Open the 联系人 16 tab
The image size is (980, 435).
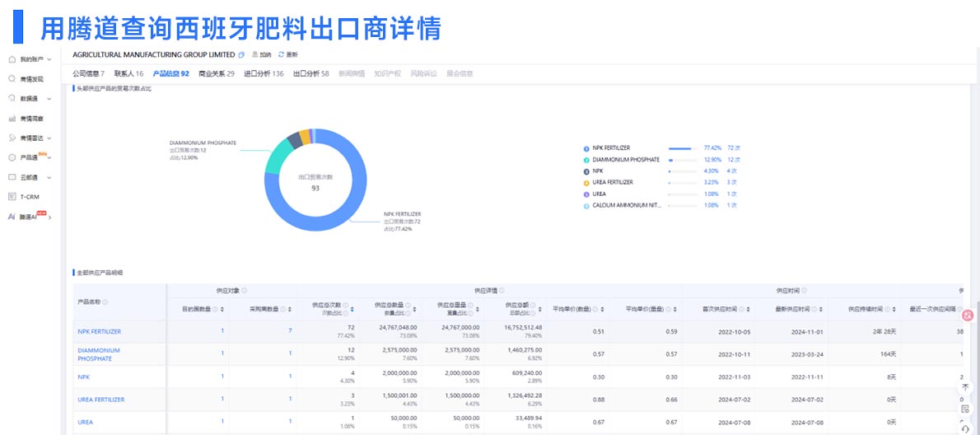(128, 74)
